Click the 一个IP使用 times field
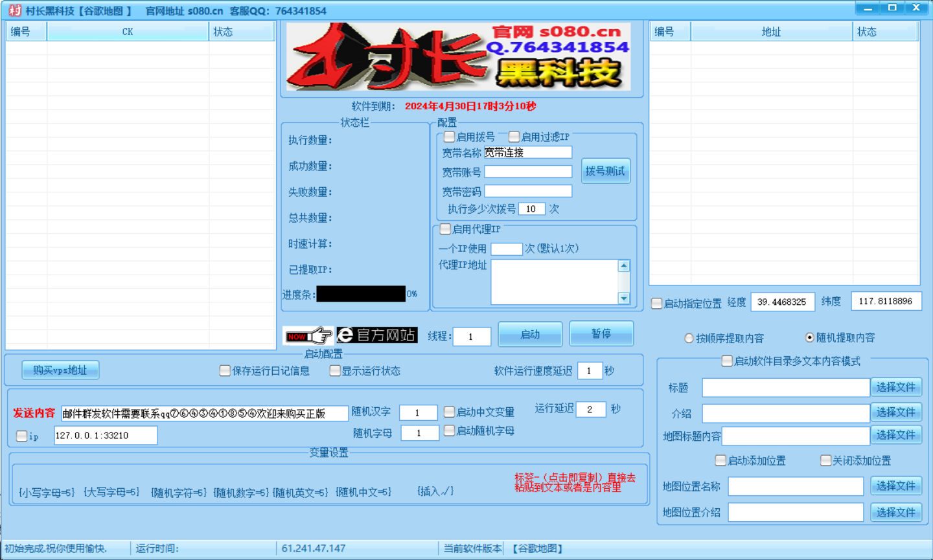Image resolution: width=933 pixels, height=560 pixels. (x=507, y=249)
